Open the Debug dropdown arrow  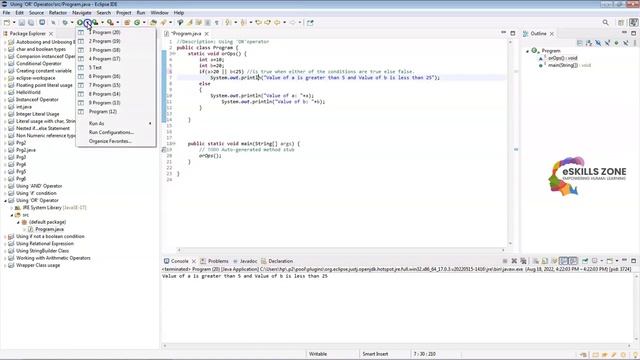tap(72, 23)
